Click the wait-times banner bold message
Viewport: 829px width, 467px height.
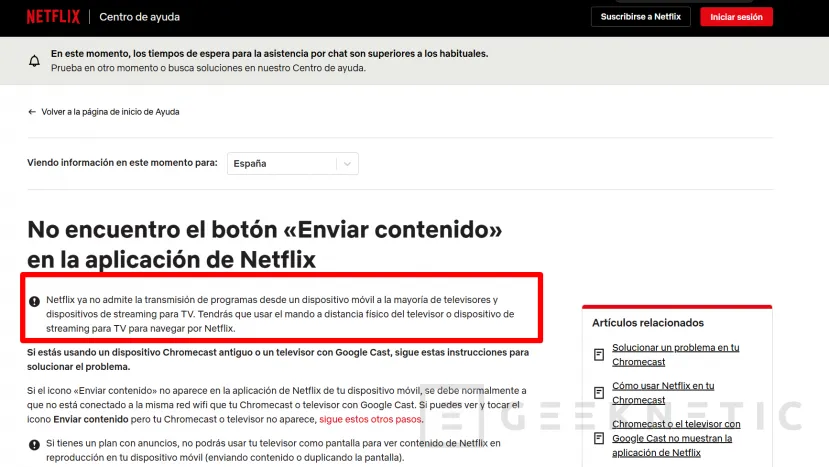click(x=269, y=53)
